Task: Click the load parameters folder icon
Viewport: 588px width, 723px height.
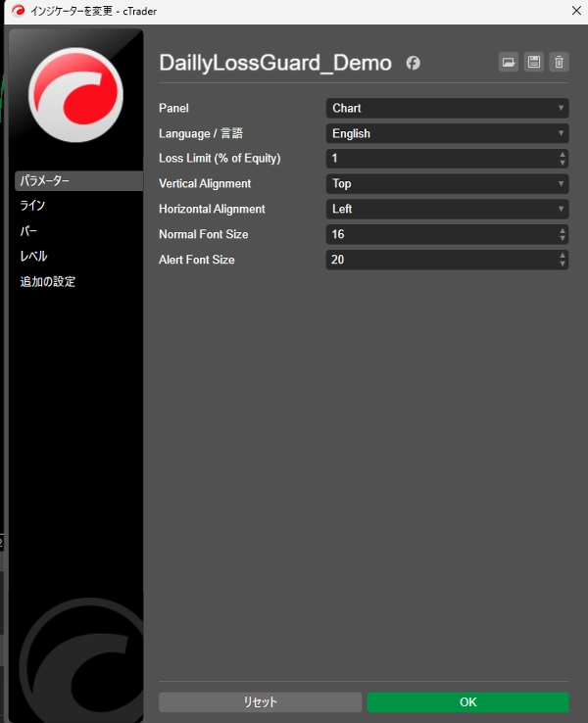Action: 508,63
